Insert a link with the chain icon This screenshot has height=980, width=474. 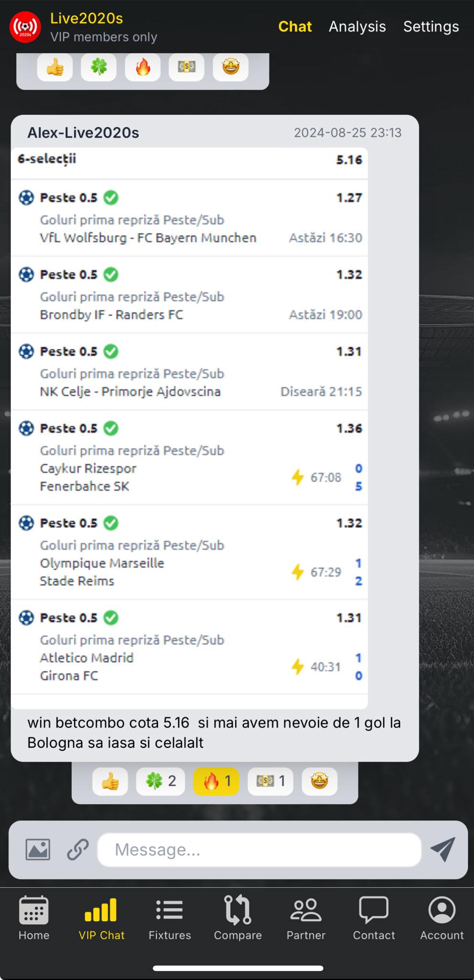(x=78, y=849)
